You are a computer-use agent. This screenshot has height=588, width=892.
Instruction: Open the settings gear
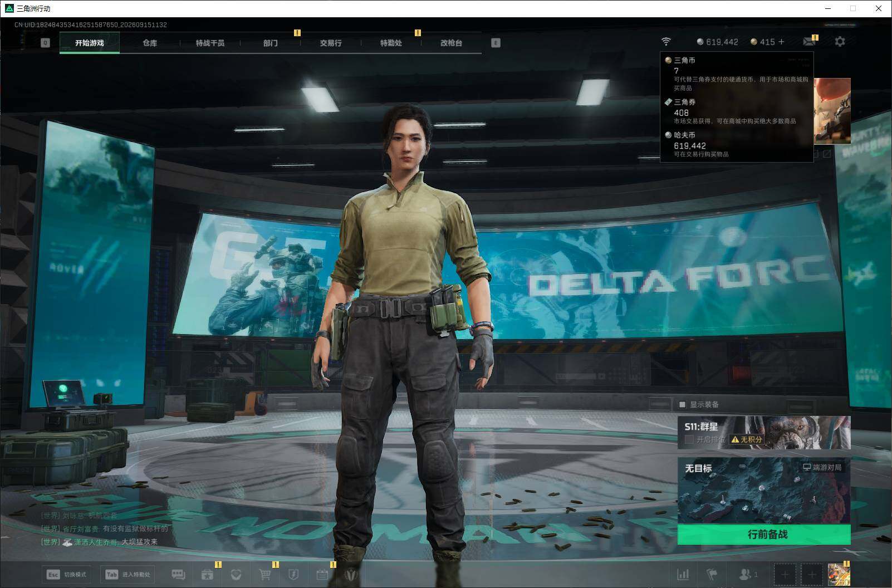click(840, 41)
